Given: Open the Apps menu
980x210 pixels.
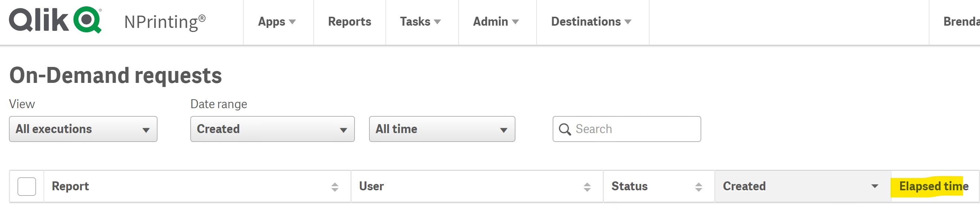Looking at the screenshot, I should point(277,22).
